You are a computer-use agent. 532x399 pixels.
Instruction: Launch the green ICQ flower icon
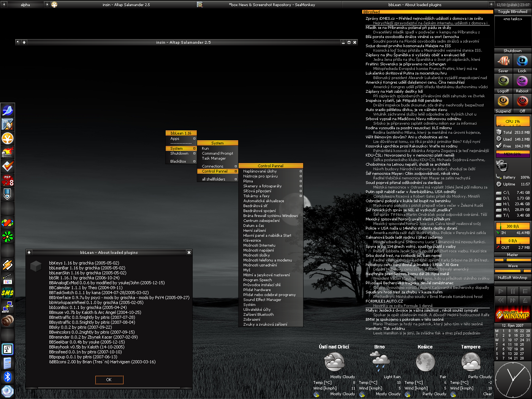click(8, 237)
